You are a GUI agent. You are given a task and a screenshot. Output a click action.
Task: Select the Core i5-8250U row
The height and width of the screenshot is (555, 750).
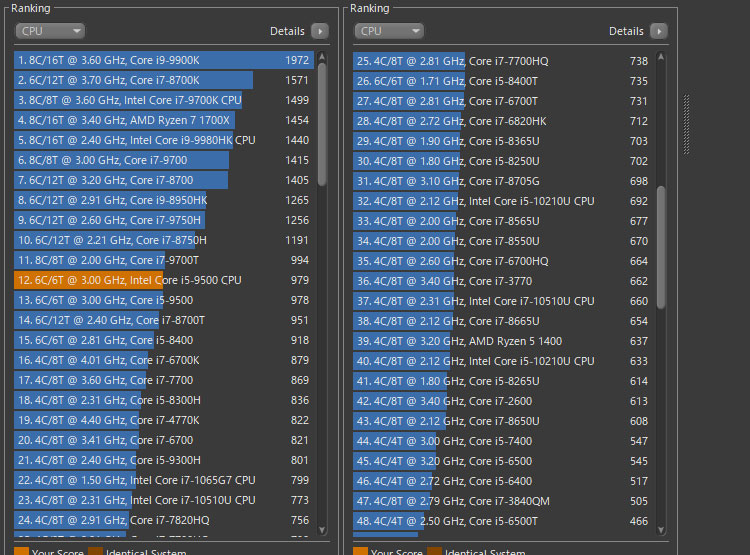click(503, 161)
